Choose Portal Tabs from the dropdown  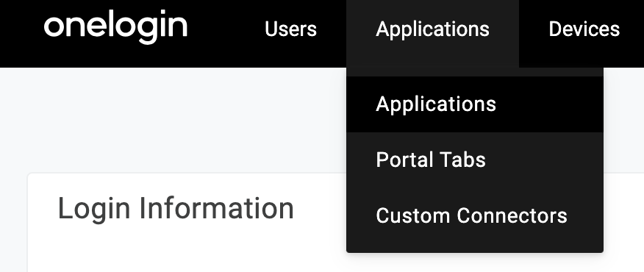(x=475, y=160)
